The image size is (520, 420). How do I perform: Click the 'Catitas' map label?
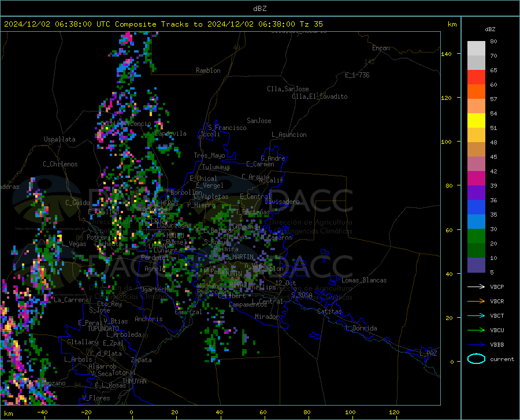(x=329, y=311)
